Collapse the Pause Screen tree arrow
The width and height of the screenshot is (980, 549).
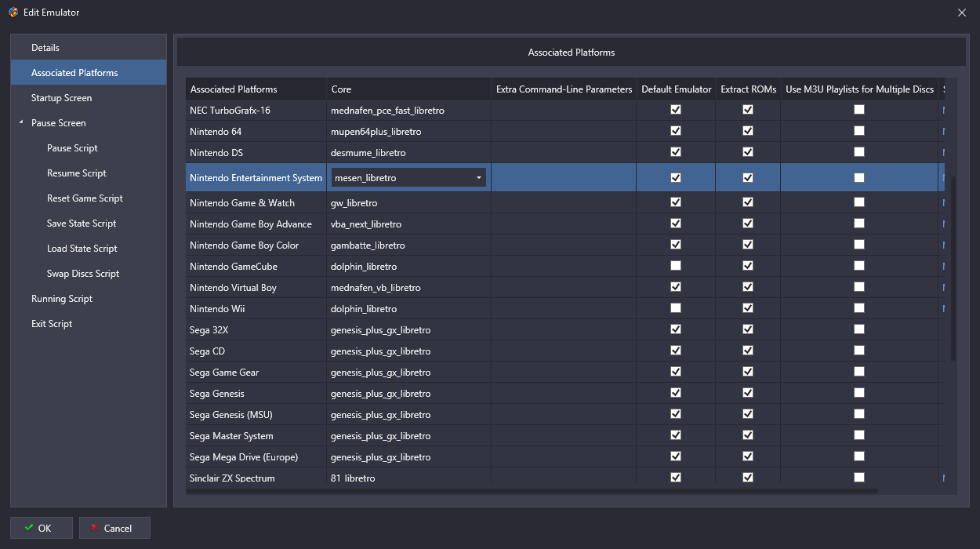21,123
